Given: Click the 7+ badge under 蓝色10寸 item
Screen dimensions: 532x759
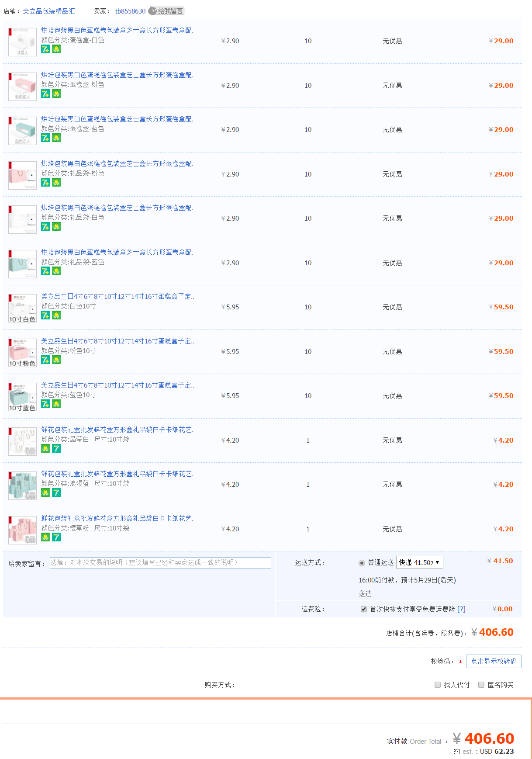Looking at the screenshot, I should click(45, 404).
